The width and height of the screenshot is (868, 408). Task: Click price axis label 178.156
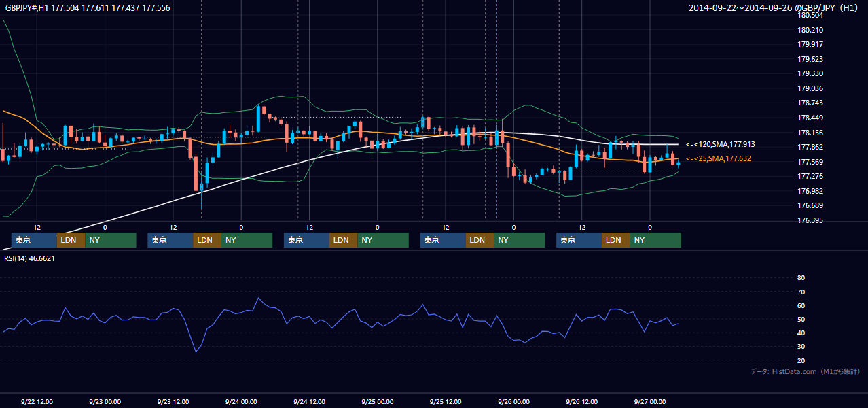tap(810, 133)
